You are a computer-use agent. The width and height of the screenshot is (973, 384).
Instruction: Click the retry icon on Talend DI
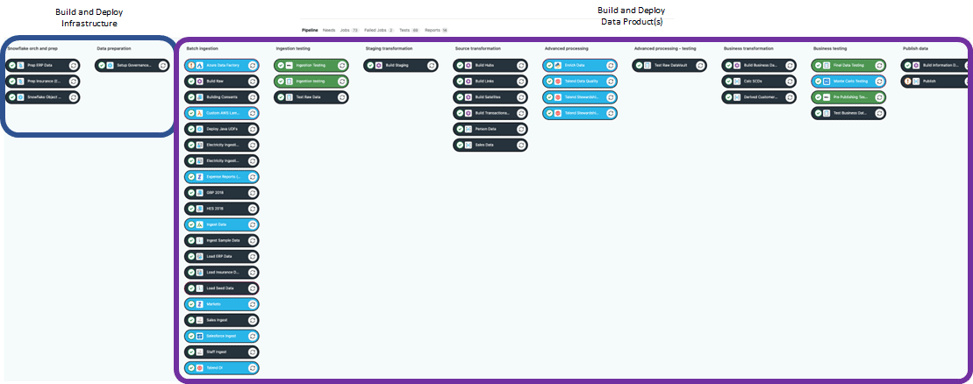coord(253,368)
